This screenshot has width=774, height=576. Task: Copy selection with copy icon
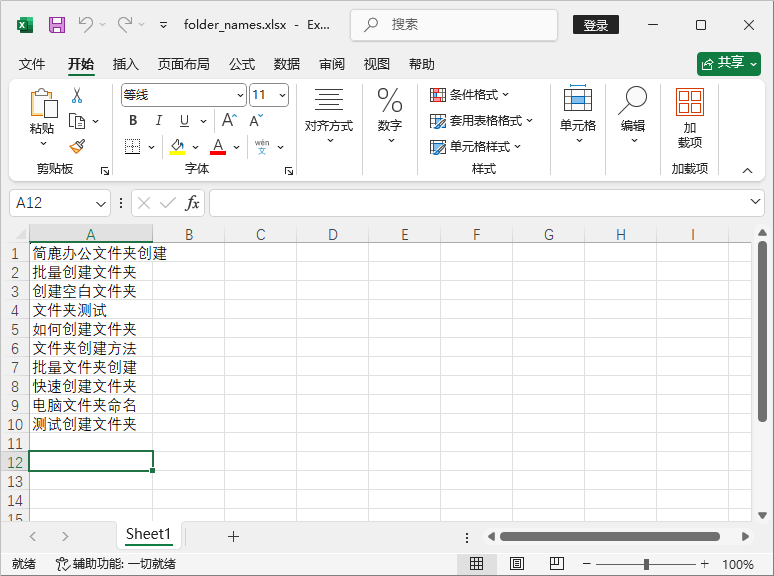click(x=77, y=121)
